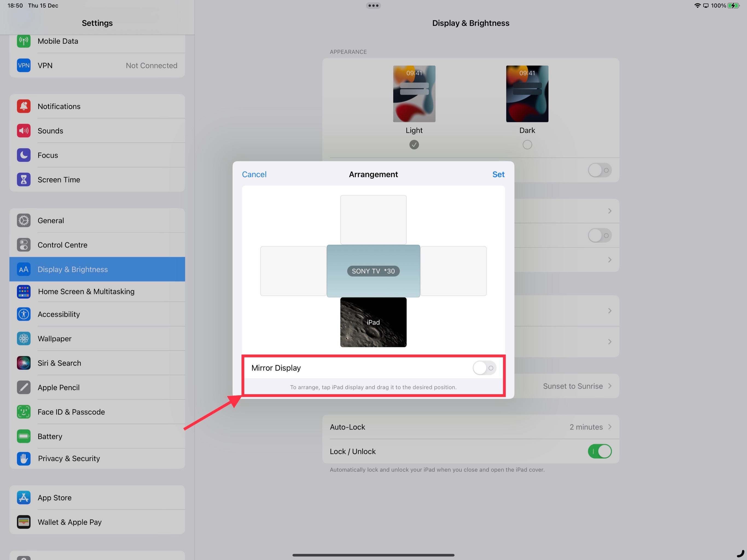Select the Sounds speaker icon in sidebar
Screen dimensions: 747x560
23,131
